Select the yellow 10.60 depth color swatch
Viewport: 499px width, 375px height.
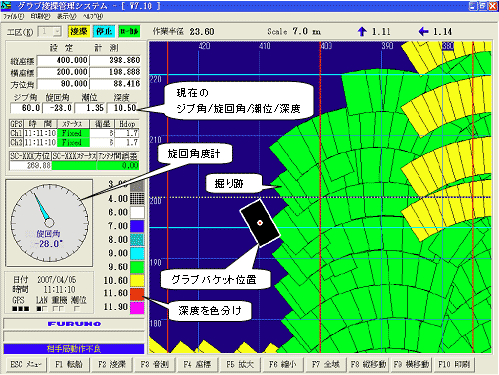tap(137, 280)
